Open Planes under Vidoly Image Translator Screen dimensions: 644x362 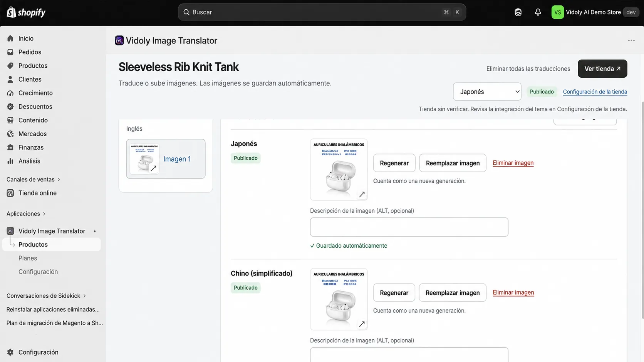coord(28,258)
